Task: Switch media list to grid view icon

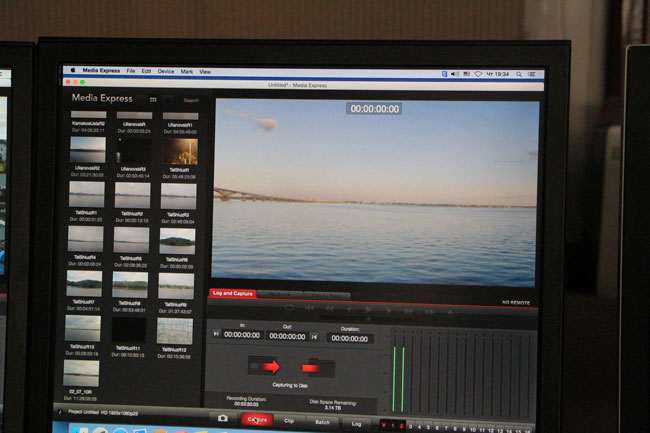Action: click(x=153, y=100)
